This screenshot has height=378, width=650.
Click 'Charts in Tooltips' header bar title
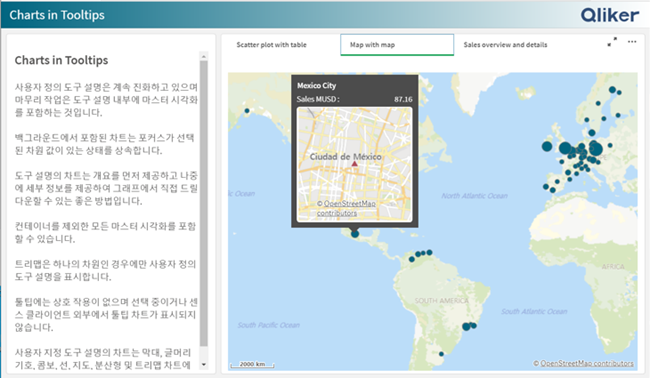pos(57,15)
